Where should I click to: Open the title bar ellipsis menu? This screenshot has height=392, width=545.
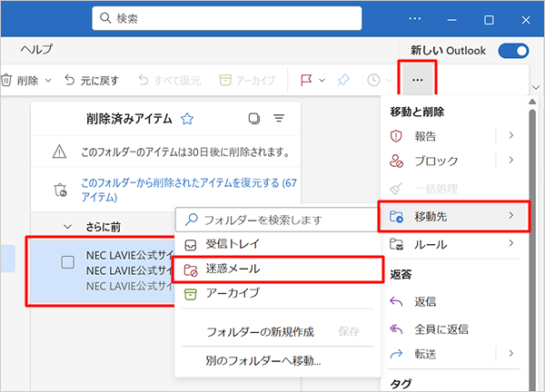point(415,18)
